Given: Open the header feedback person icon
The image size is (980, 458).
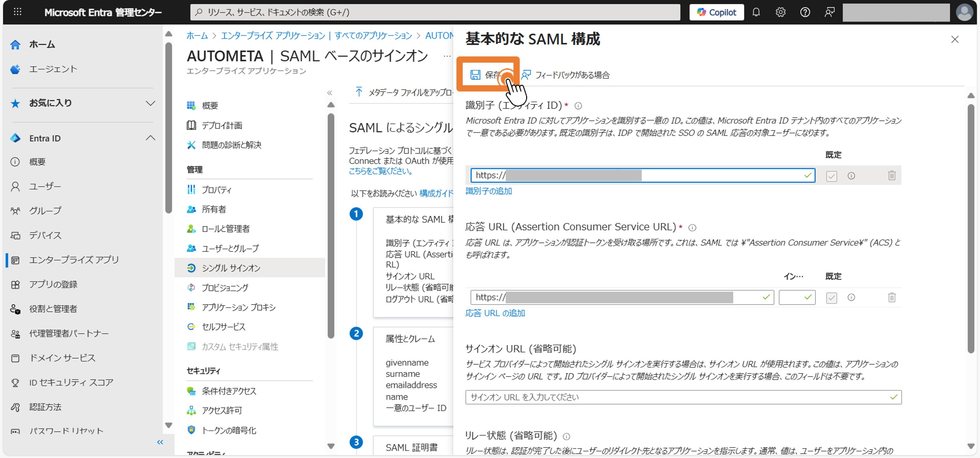Looking at the screenshot, I should click(829, 12).
